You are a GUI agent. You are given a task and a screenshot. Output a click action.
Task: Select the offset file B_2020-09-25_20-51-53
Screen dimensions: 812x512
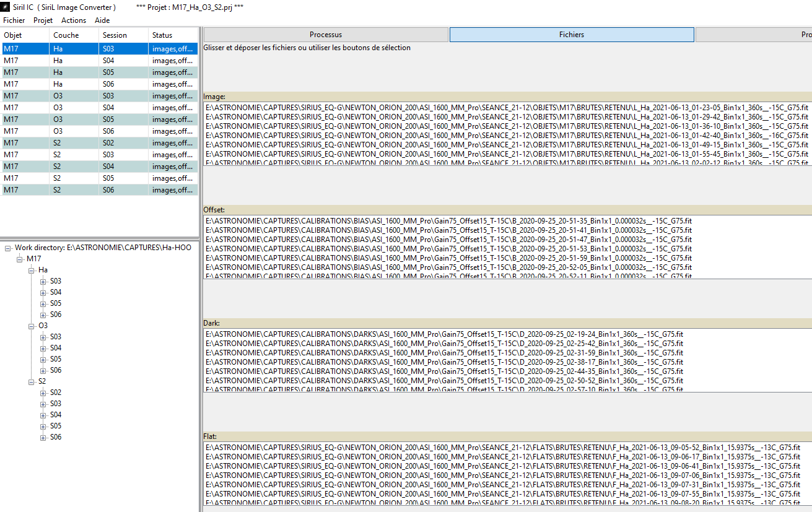click(x=448, y=249)
